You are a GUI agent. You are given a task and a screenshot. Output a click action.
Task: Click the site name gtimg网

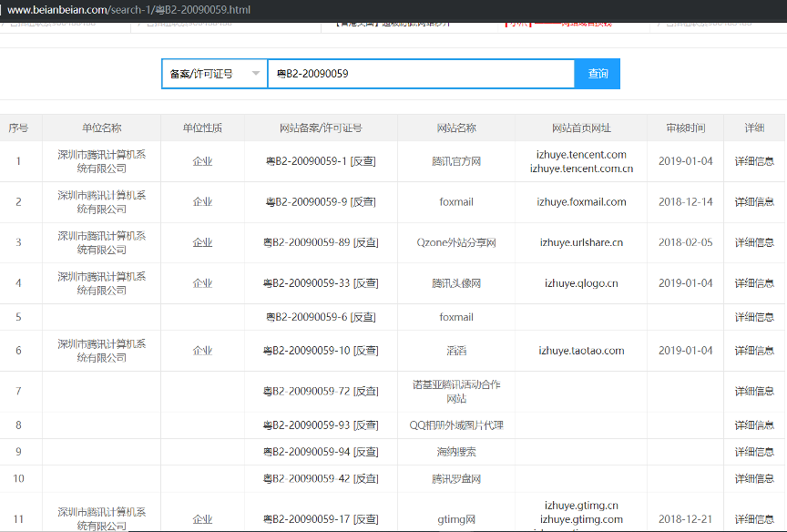coord(456,519)
